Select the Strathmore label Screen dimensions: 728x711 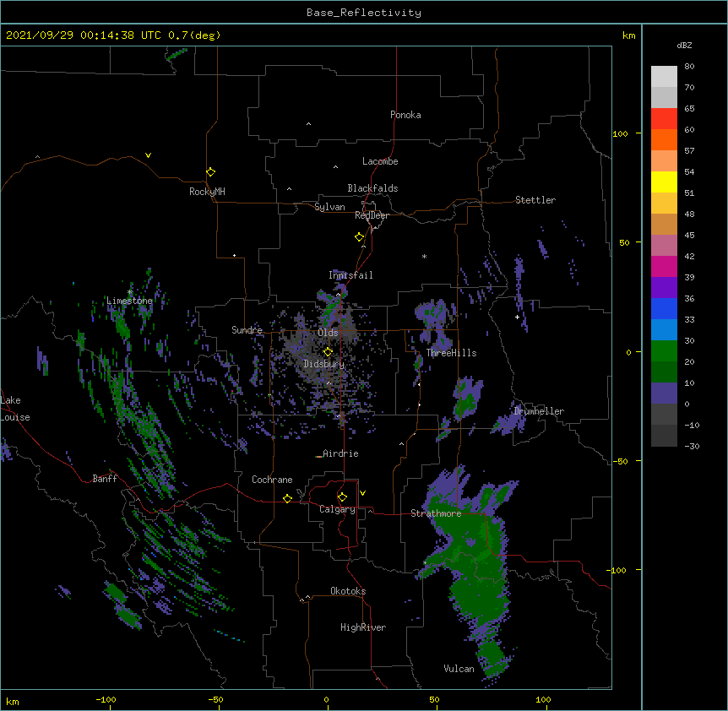tap(436, 513)
